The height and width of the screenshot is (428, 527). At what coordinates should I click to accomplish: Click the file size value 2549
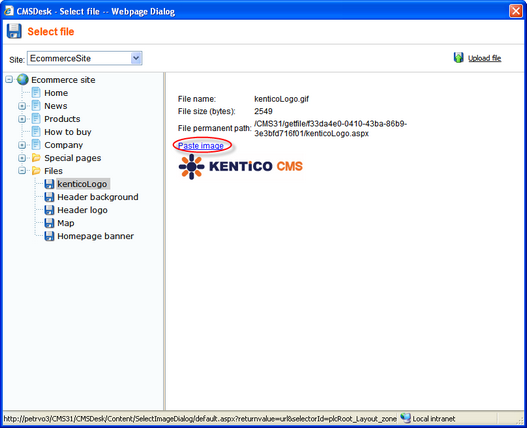tap(263, 111)
